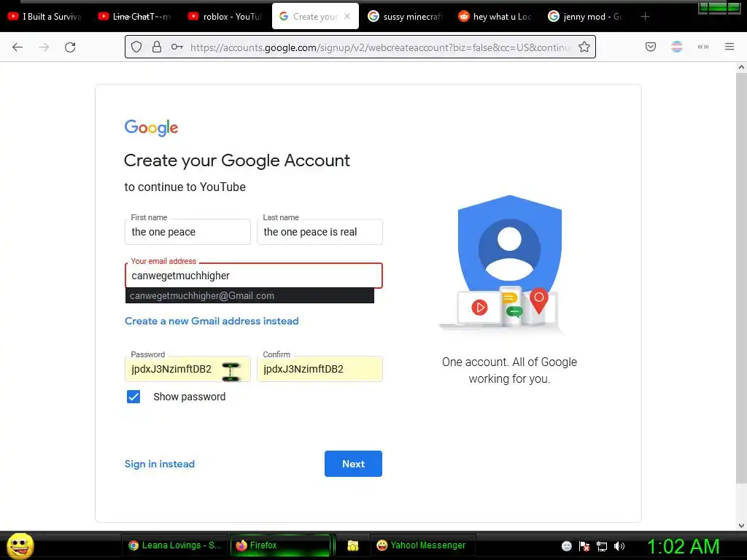The image size is (747, 560).
Task: Switch to the sussy minecraft tab
Action: tap(405, 17)
